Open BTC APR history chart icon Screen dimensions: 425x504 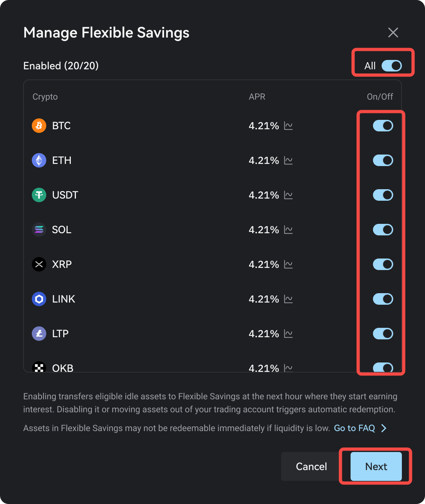click(288, 126)
